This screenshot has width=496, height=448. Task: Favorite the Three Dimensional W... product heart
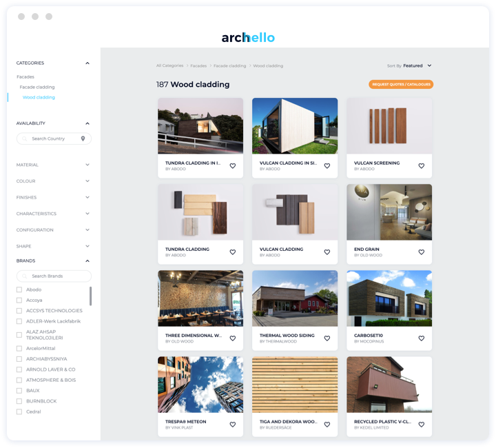[x=233, y=338]
